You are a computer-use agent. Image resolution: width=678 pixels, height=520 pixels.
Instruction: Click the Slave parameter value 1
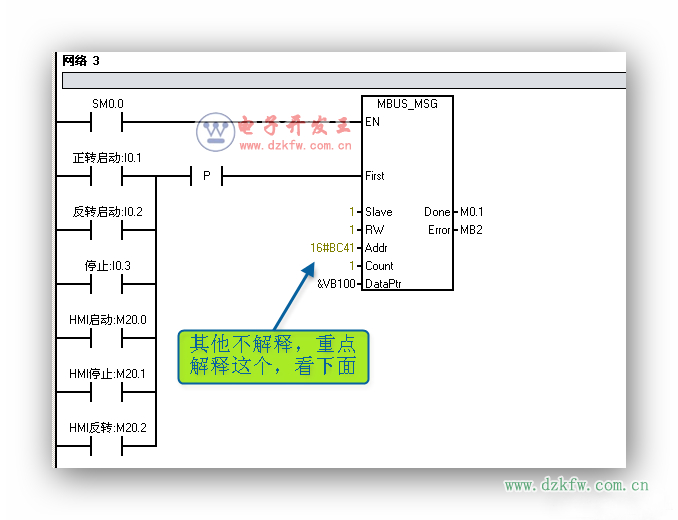(x=352, y=212)
